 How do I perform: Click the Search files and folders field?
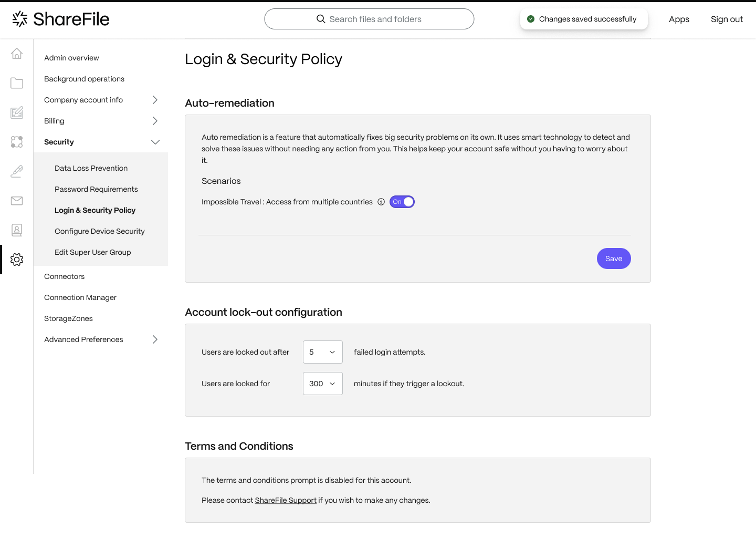[369, 19]
